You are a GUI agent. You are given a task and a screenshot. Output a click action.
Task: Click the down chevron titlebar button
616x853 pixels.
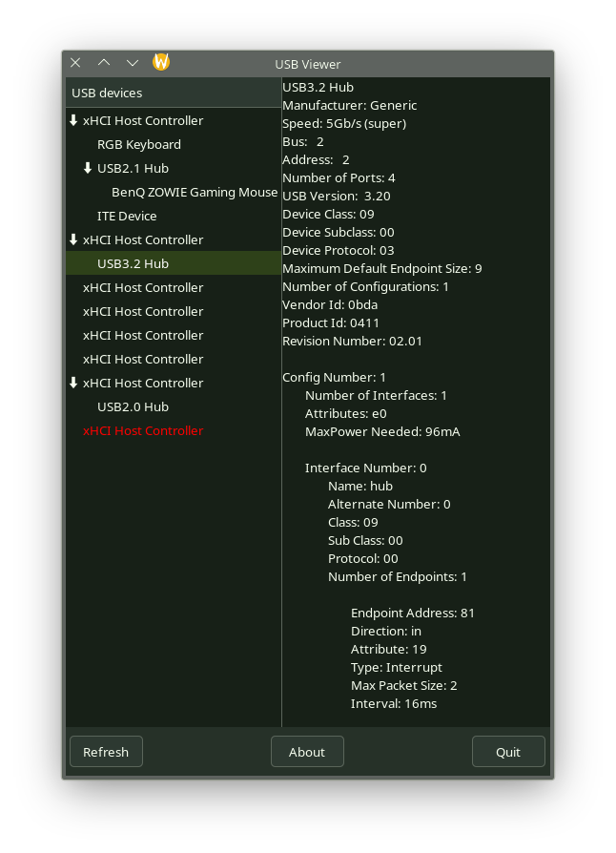point(133,63)
